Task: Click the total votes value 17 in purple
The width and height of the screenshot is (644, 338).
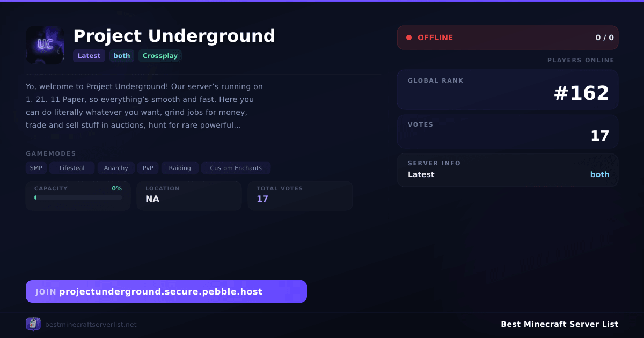Action: 262,199
